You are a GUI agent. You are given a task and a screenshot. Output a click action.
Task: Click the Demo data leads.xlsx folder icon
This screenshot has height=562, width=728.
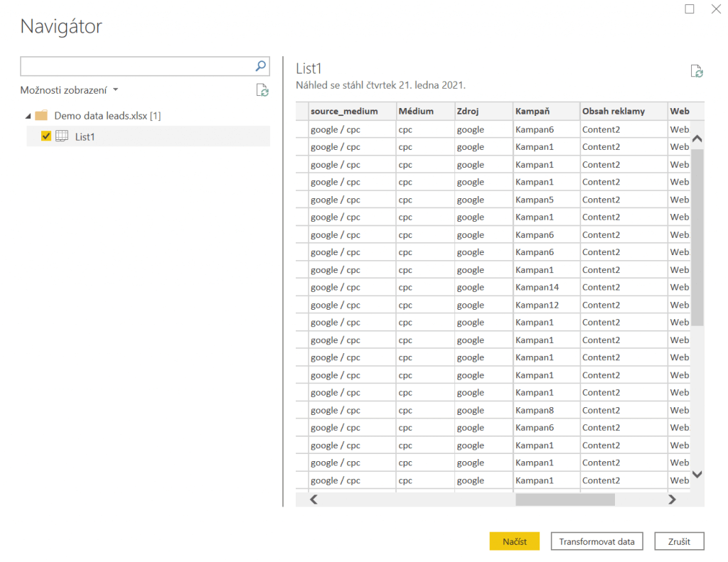pos(41,115)
